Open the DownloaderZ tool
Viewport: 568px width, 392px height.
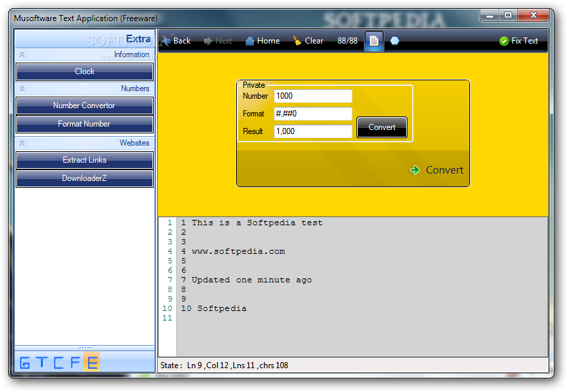tap(84, 178)
